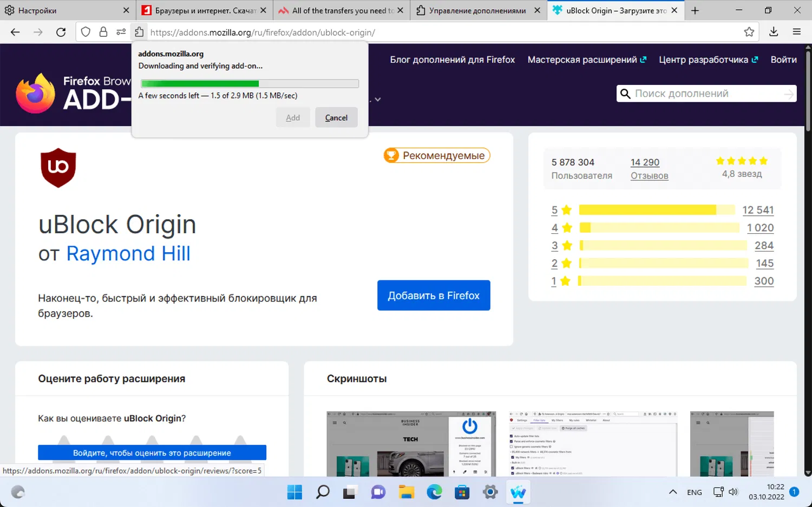The image size is (812, 507).
Task: Submit add-on search with the arrow icon
Action: pyautogui.click(x=789, y=94)
